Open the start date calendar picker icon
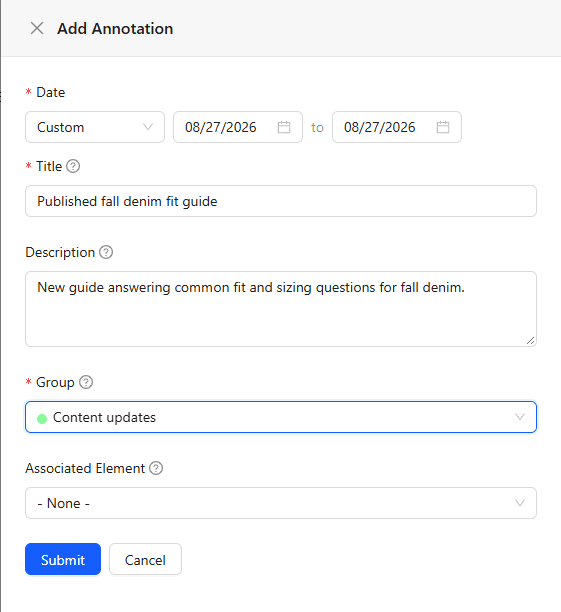561x612 pixels. click(x=284, y=127)
